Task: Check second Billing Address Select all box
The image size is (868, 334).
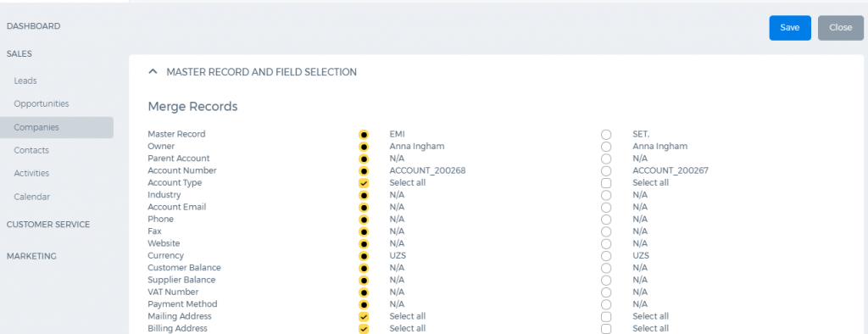Action: (606, 329)
